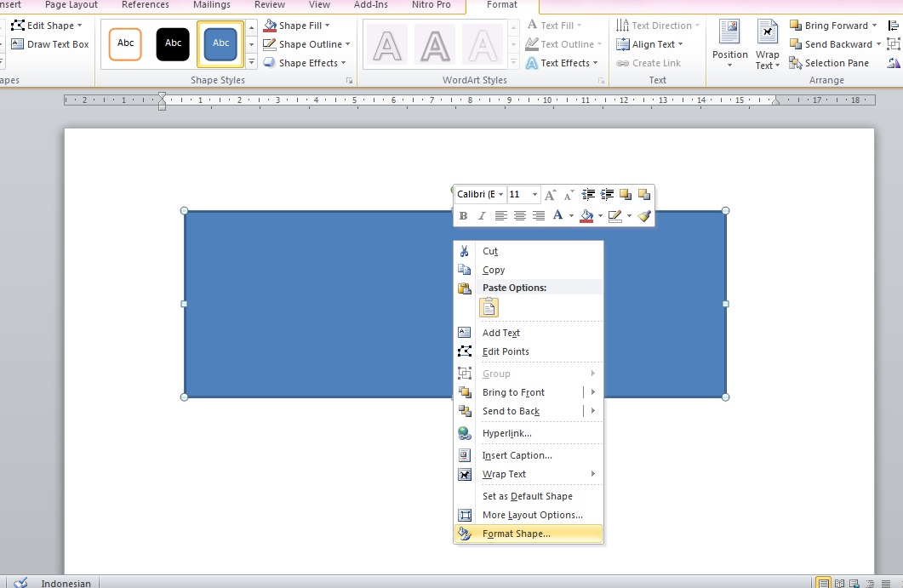Click the Indonesian language indicator
Screen dimensions: 903x588
(65, 583)
